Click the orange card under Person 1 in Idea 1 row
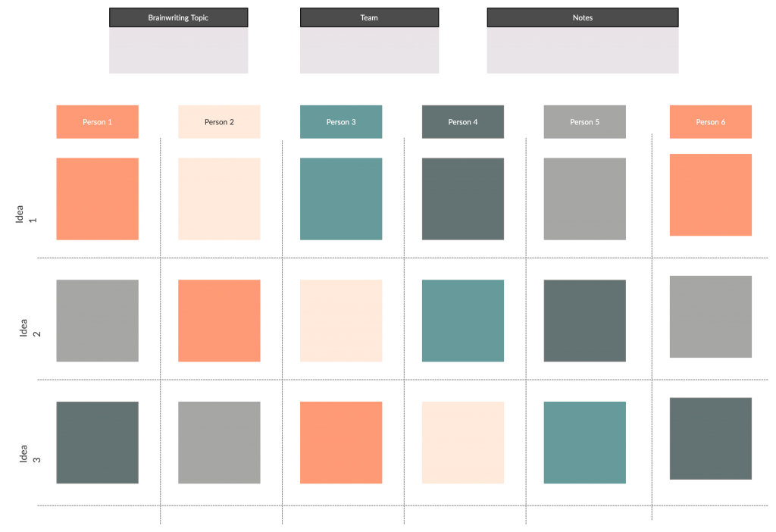776x532 pixels. coord(97,199)
